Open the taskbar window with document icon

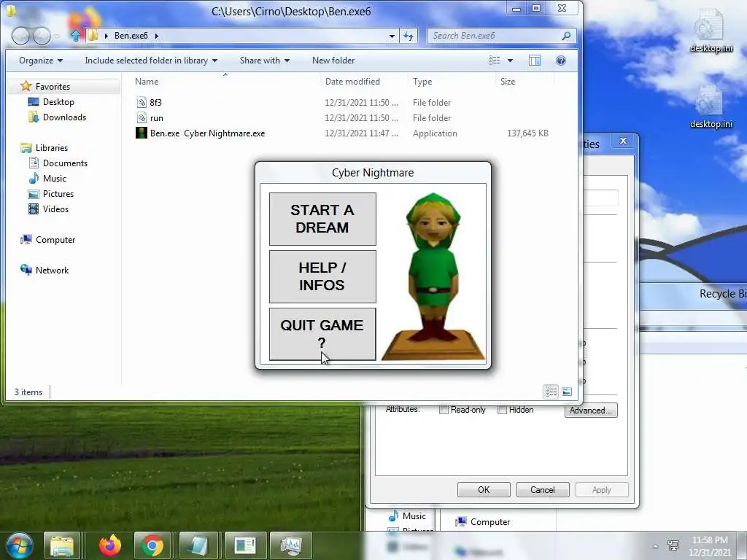coord(245,545)
